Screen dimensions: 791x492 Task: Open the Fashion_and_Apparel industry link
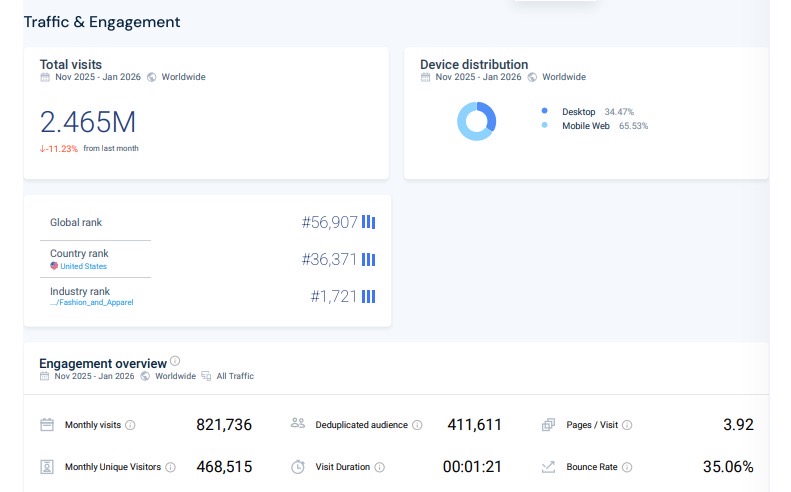[x=92, y=302]
